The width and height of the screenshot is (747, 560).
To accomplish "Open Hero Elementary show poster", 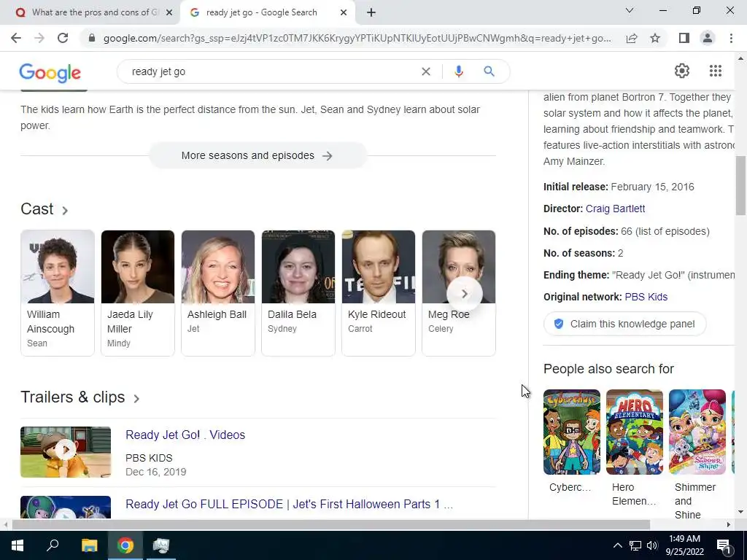I will click(x=635, y=432).
